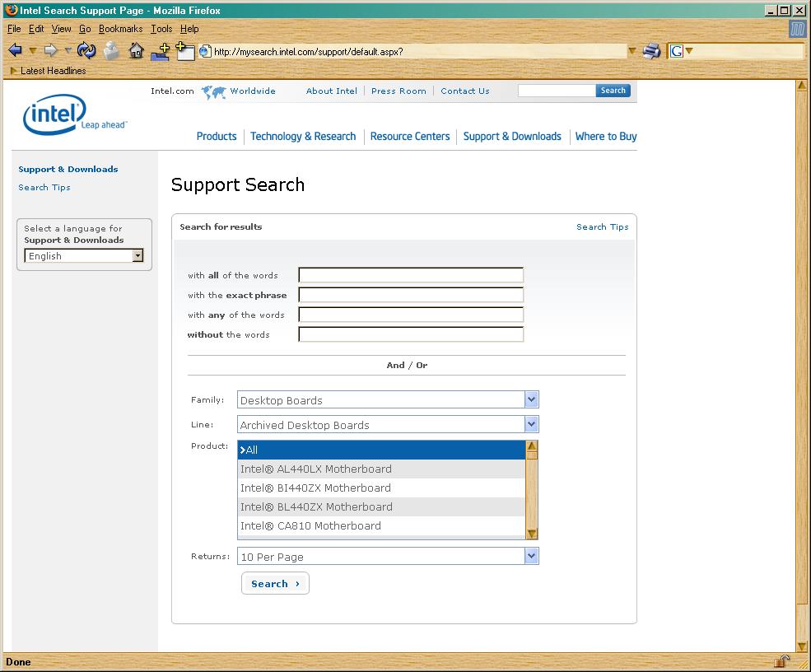Click Product list scroll up arrow
811x672 pixels.
click(532, 446)
